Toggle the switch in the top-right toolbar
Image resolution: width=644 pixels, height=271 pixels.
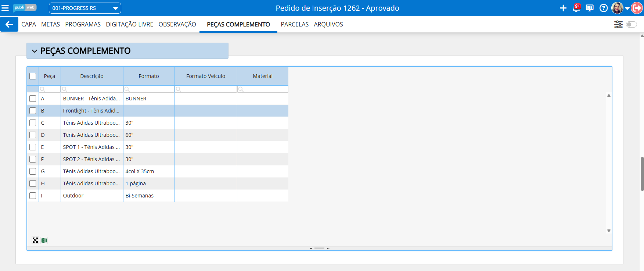pos(631,24)
